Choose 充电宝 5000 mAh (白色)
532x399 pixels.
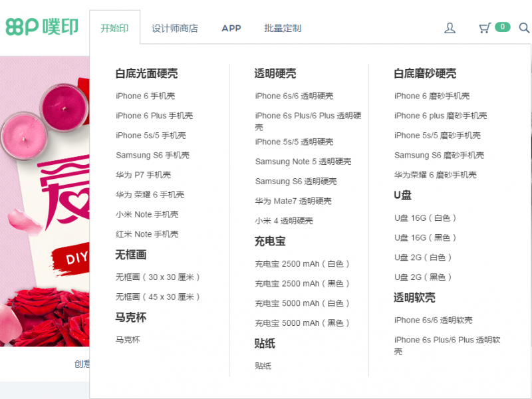click(x=303, y=303)
